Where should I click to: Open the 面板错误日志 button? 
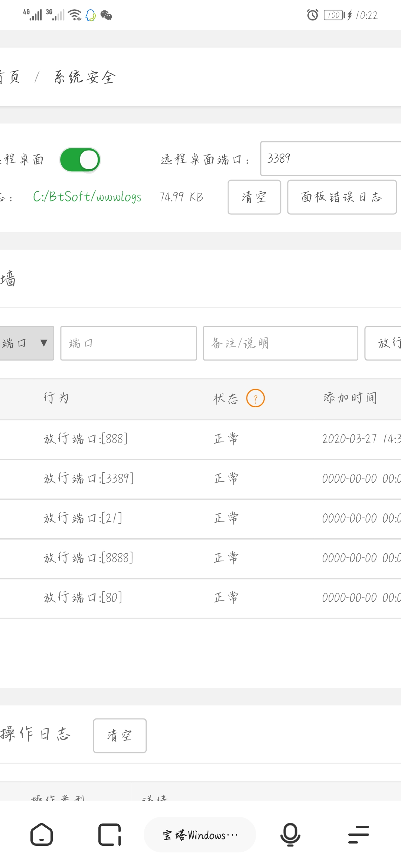342,197
